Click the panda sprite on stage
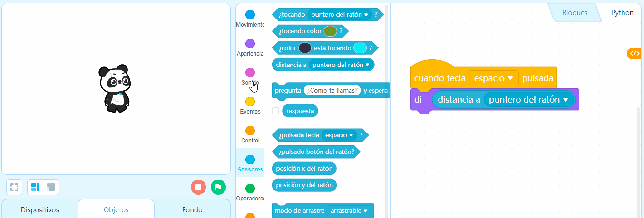 tap(115, 89)
